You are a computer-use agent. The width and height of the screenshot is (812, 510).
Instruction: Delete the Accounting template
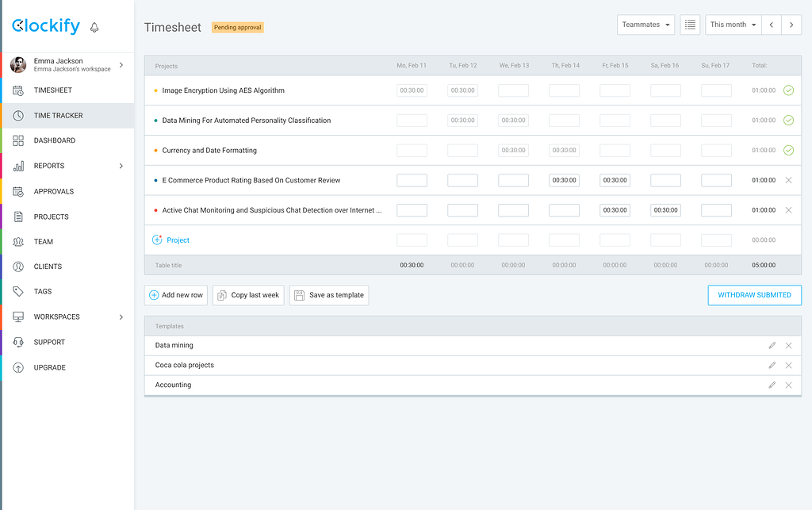[x=788, y=385]
